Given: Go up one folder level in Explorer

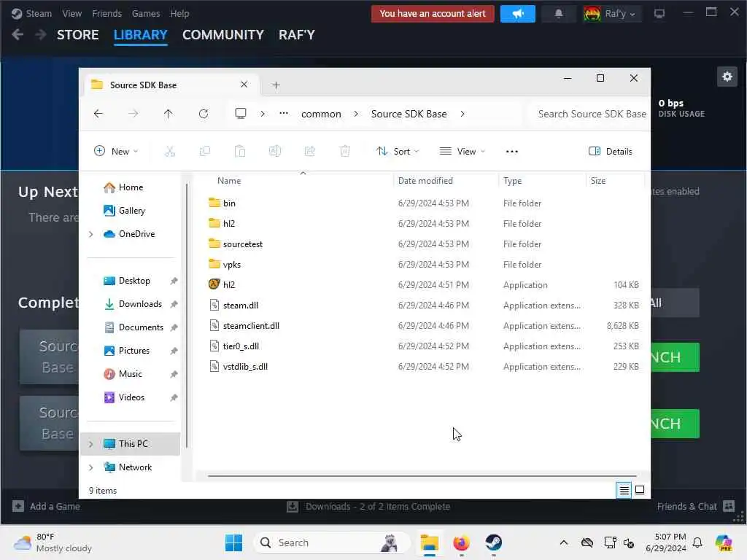Looking at the screenshot, I should 169,113.
